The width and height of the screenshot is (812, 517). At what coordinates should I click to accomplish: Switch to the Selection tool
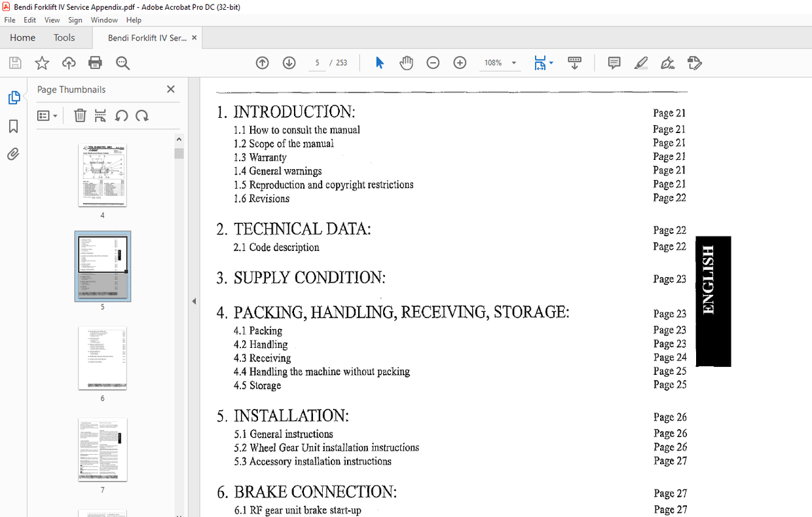(378, 62)
